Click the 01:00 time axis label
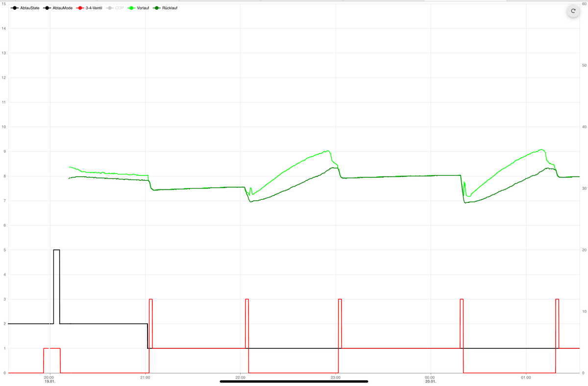 [526, 378]
